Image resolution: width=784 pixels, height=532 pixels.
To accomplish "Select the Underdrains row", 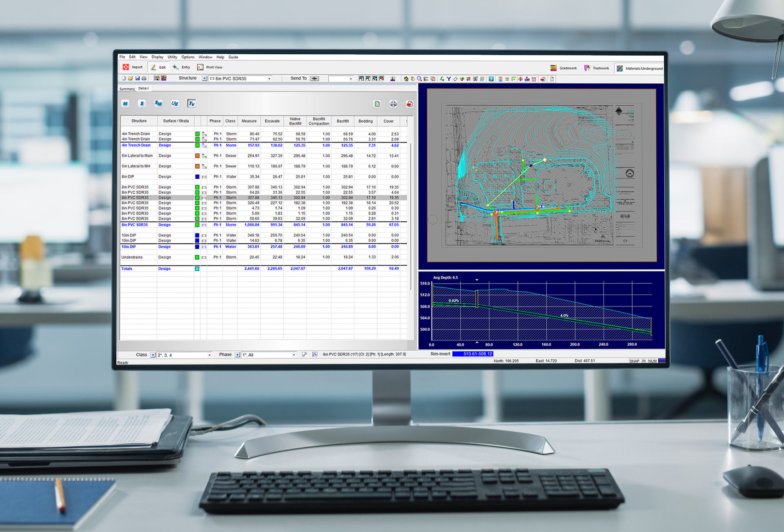I will coord(263,257).
